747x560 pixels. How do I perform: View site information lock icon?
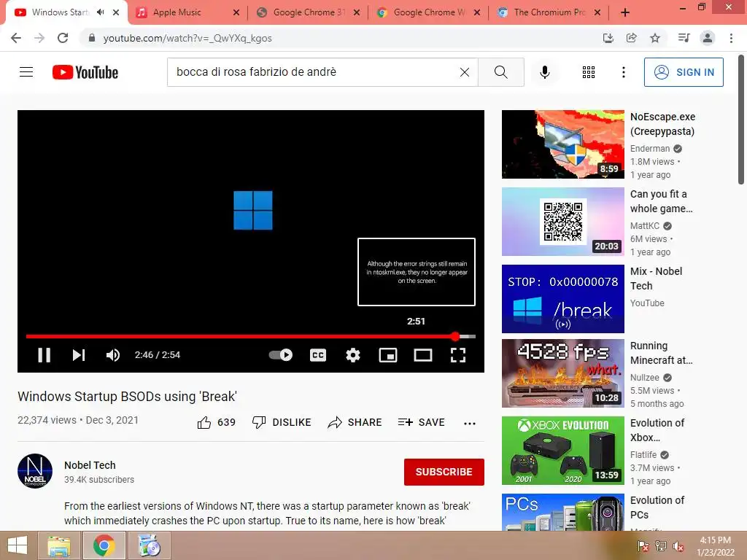pos(92,38)
